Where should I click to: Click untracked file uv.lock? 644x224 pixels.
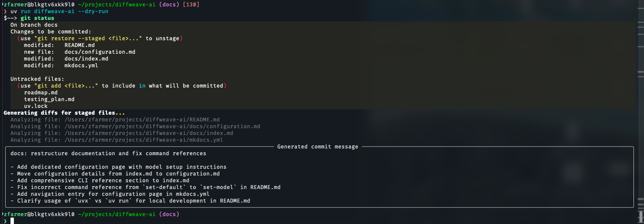tap(36, 106)
